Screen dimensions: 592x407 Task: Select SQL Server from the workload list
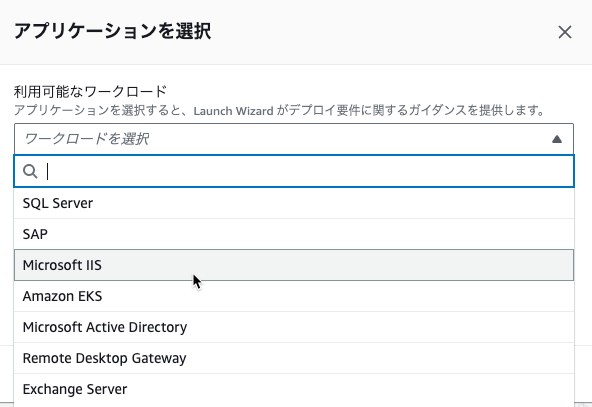click(x=294, y=203)
